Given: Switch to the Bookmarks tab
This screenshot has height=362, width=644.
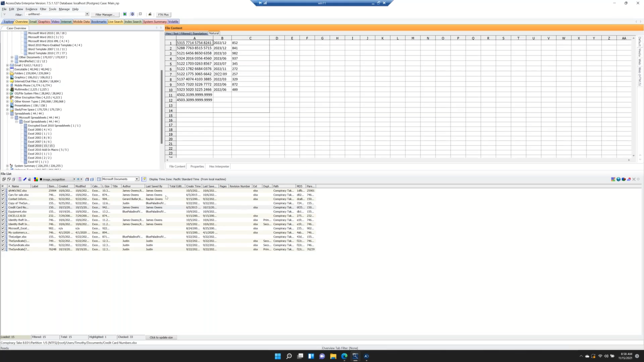Looking at the screenshot, I should [99, 22].
